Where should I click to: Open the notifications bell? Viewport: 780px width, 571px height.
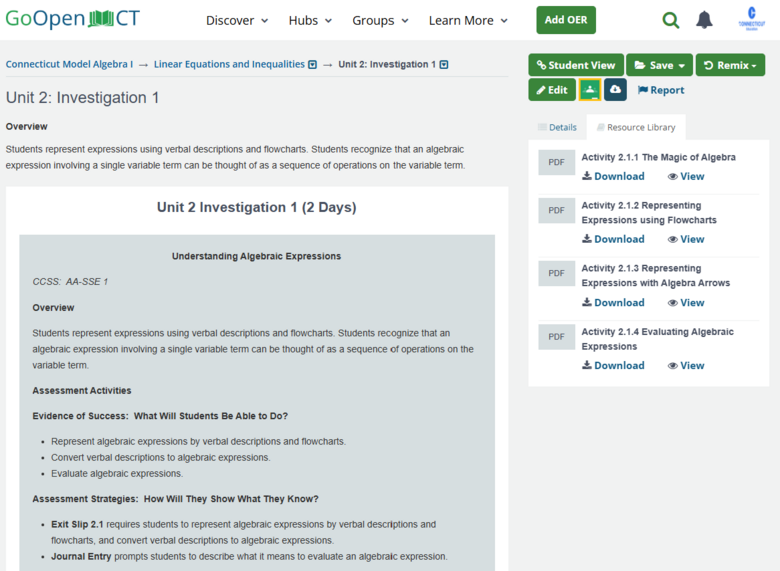point(704,20)
